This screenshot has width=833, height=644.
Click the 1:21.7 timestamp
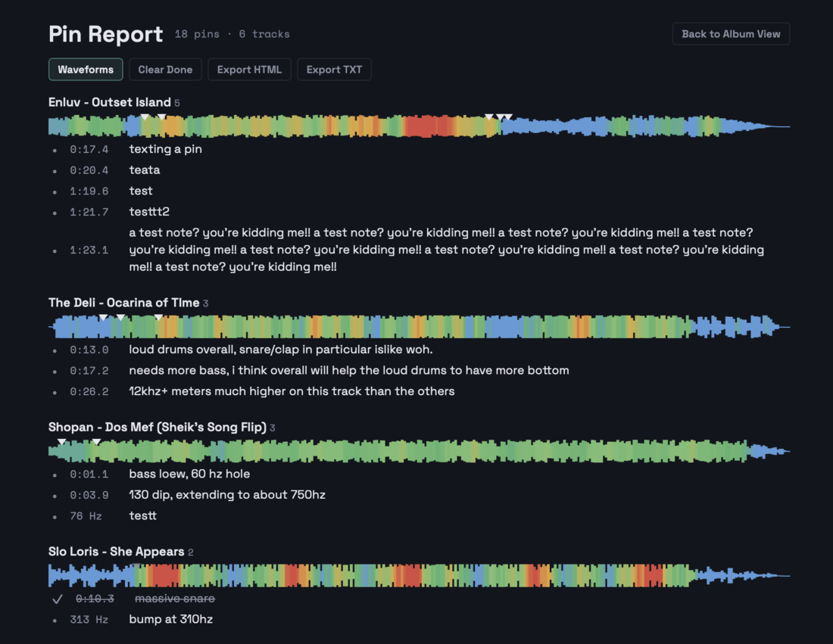89,213
